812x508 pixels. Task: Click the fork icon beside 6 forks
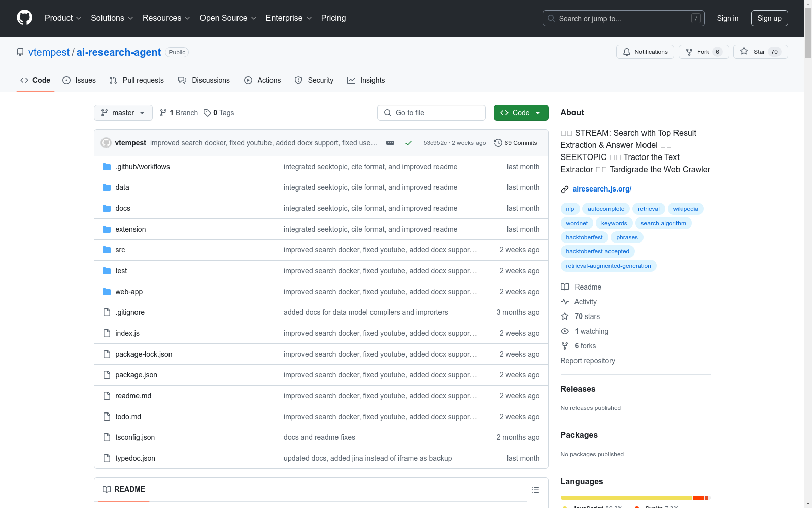coord(565,346)
